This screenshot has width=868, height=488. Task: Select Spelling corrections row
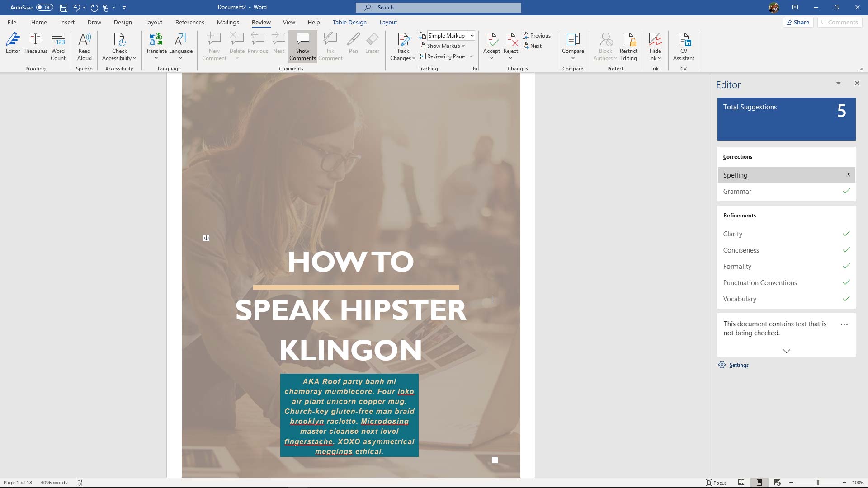786,175
